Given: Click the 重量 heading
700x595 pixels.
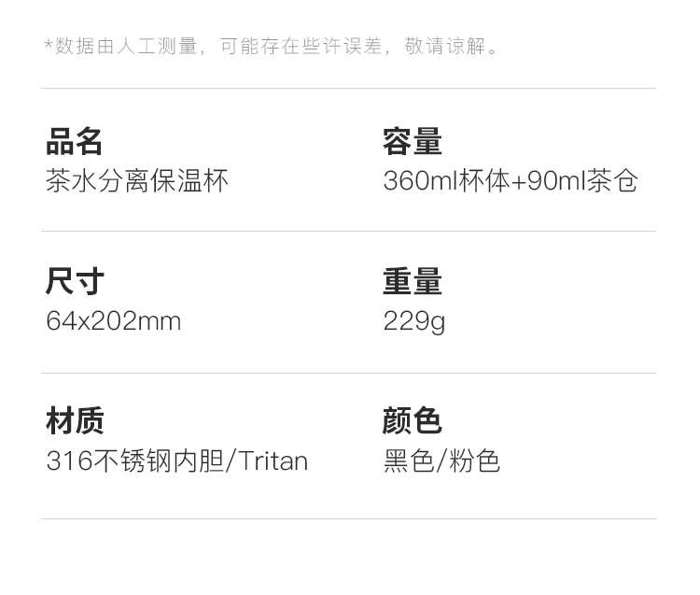Looking at the screenshot, I should pos(412,281).
